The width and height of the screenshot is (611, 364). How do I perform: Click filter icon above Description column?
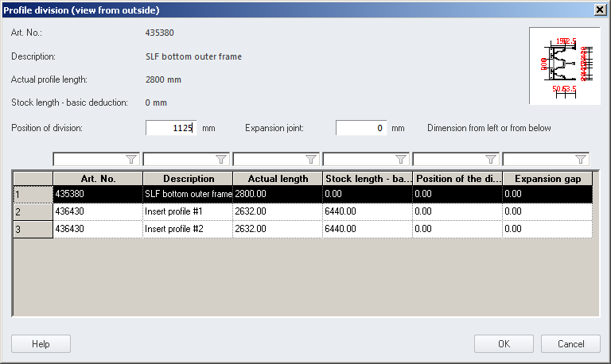coord(221,159)
